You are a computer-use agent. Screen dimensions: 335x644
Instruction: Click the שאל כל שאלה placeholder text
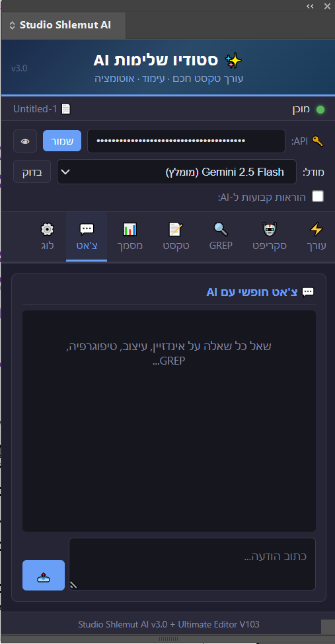[x=169, y=353]
